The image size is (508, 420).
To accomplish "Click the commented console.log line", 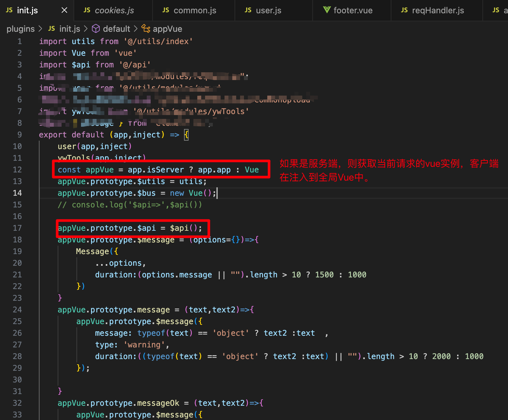I will [x=130, y=205].
